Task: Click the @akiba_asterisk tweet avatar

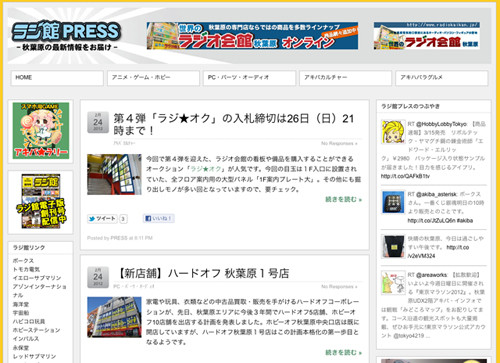Action: pos(393,202)
